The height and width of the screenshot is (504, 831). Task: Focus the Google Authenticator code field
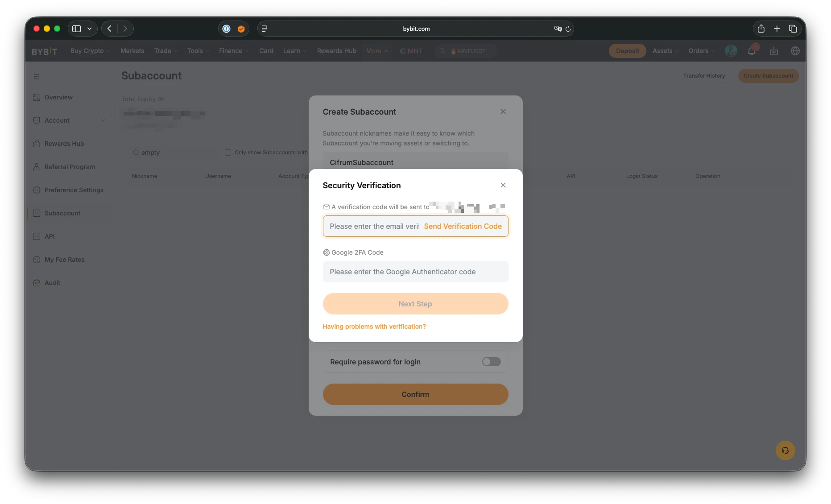415,272
